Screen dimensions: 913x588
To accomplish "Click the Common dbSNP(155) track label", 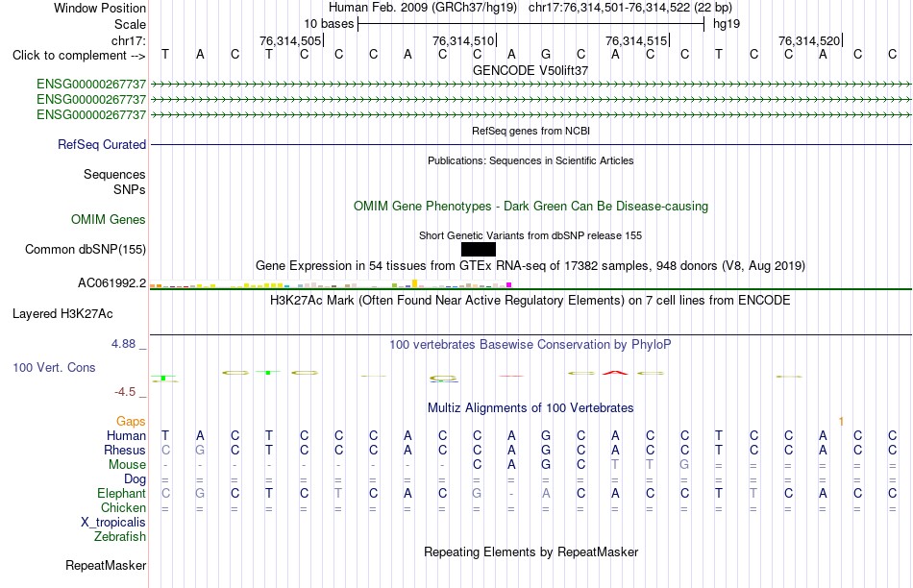I will 86,249.
